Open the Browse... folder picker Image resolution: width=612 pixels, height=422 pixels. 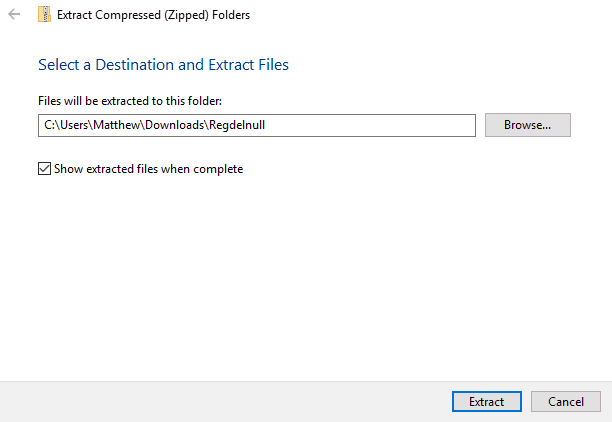pos(527,125)
